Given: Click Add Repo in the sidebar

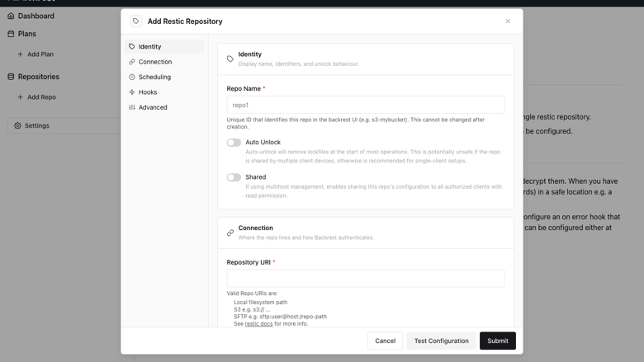Looking at the screenshot, I should pos(41,97).
